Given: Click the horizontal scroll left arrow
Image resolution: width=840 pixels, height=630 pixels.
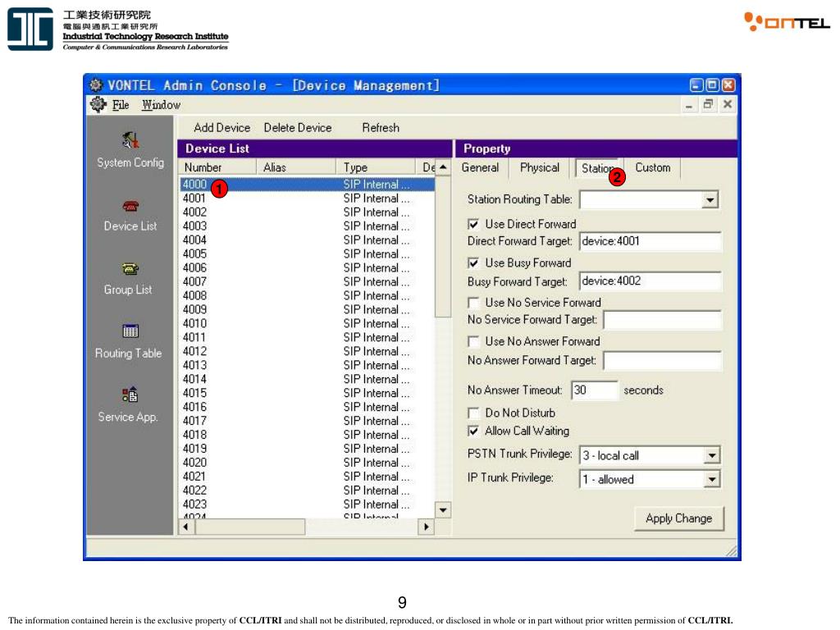Looking at the screenshot, I should [186, 527].
